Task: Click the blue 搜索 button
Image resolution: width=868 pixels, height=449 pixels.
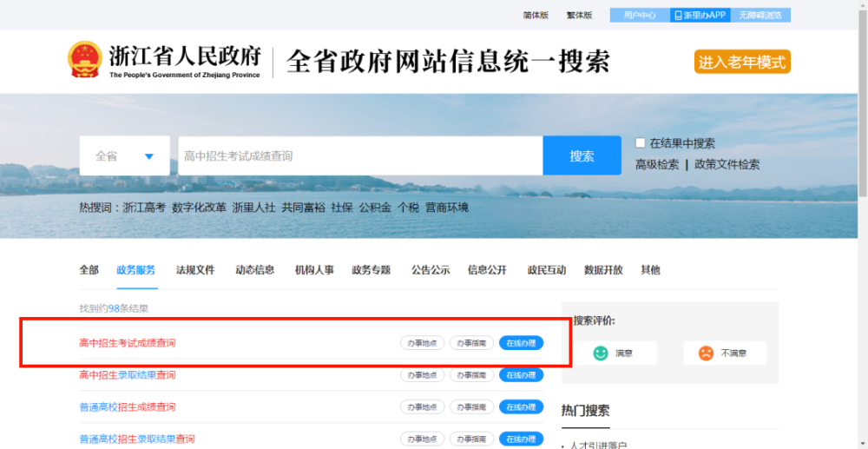Action: coord(582,156)
